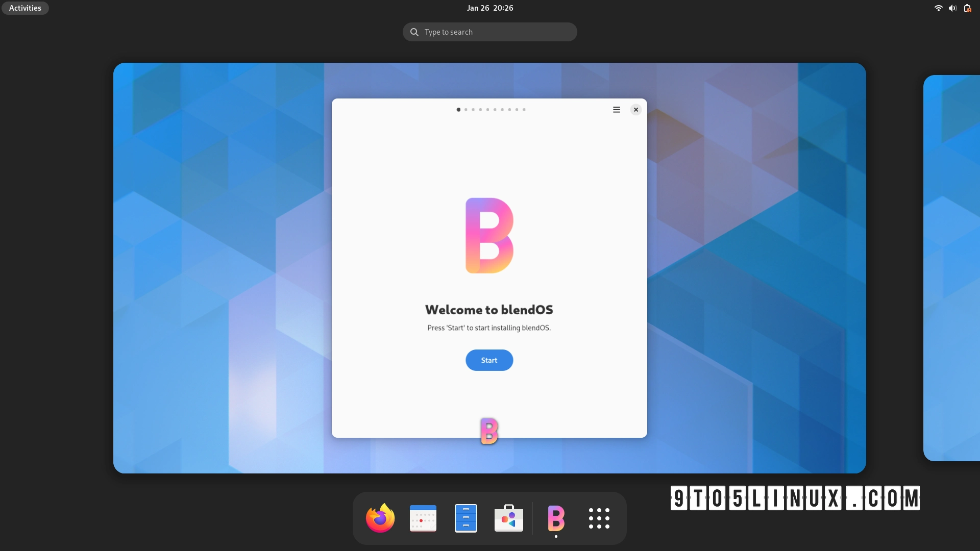980x551 pixels.
Task: Jump to the last page indicator dot
Action: (x=524, y=110)
